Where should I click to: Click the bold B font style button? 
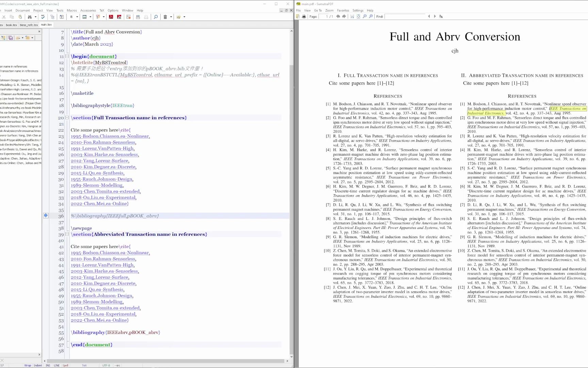point(71,17)
